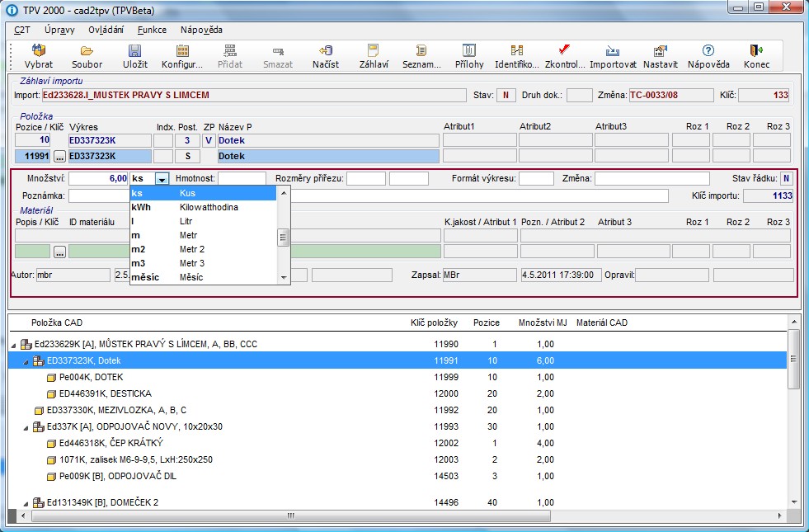Click the Změna field TC-0033/08

(x=671, y=95)
